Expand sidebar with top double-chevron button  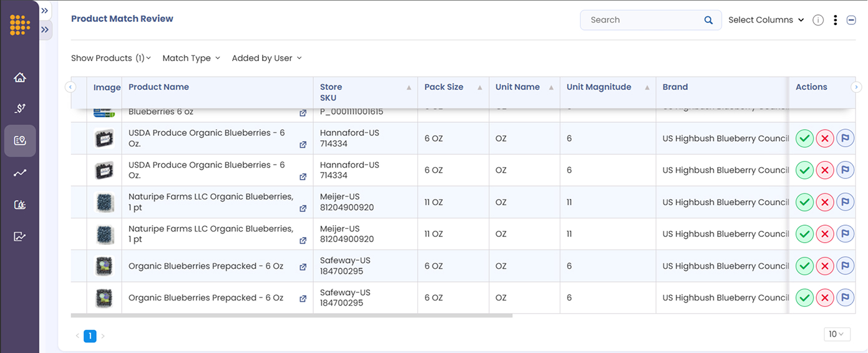tap(45, 11)
